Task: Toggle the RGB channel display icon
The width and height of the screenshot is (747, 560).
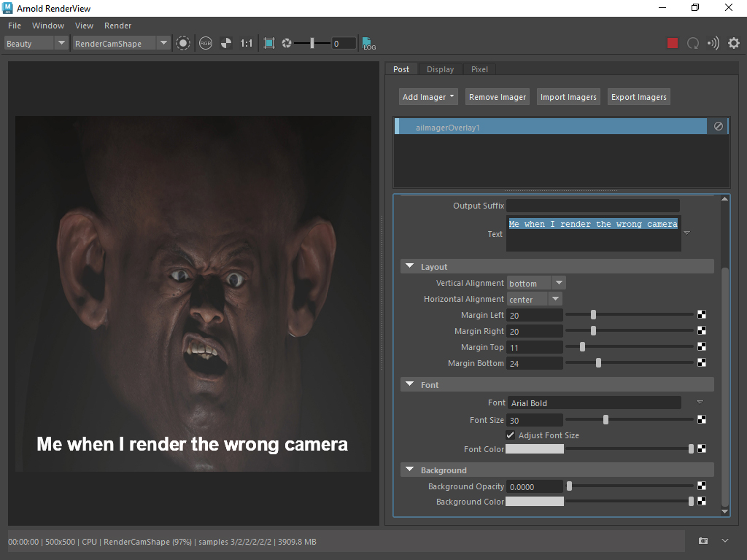Action: click(x=206, y=43)
